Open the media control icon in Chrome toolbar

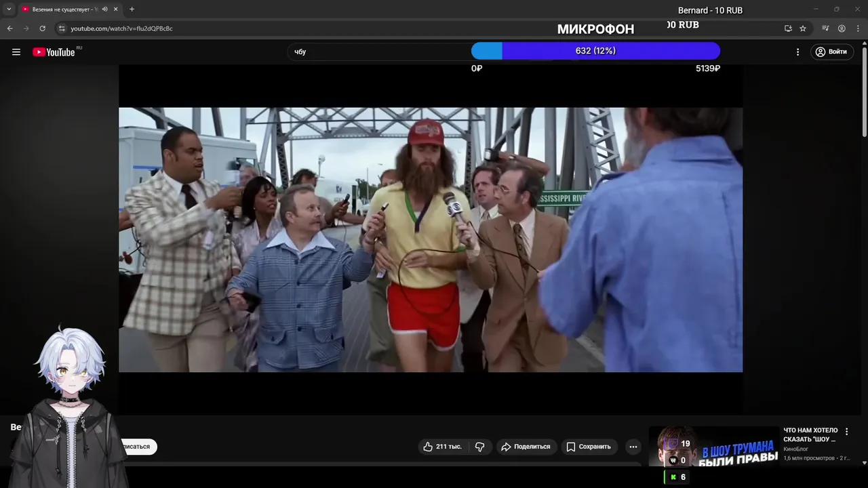(x=825, y=28)
